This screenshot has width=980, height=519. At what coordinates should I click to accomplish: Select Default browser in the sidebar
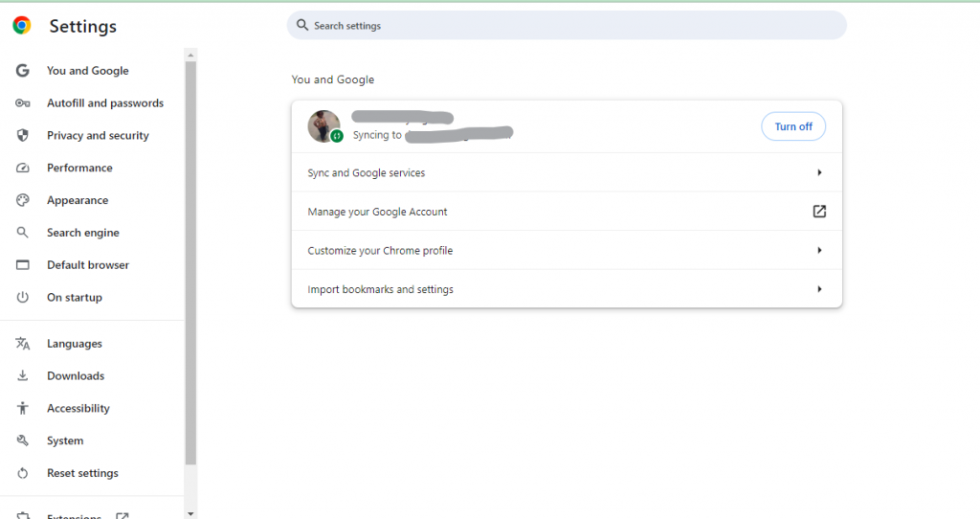click(x=87, y=265)
